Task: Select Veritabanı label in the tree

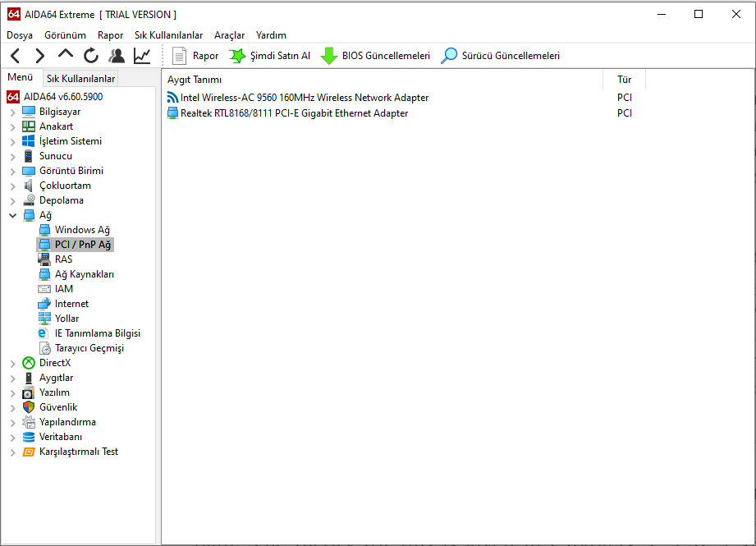Action: 61,437
